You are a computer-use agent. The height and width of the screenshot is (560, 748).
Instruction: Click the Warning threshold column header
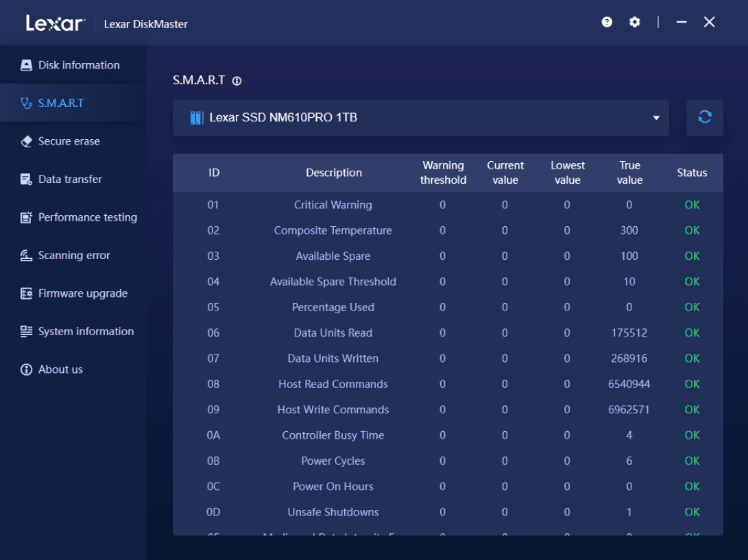coord(443,173)
